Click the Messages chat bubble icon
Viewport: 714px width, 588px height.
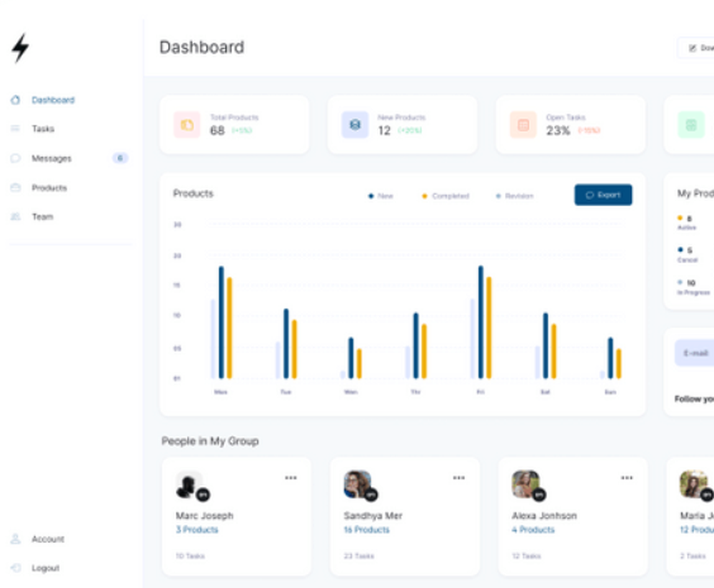click(x=16, y=158)
